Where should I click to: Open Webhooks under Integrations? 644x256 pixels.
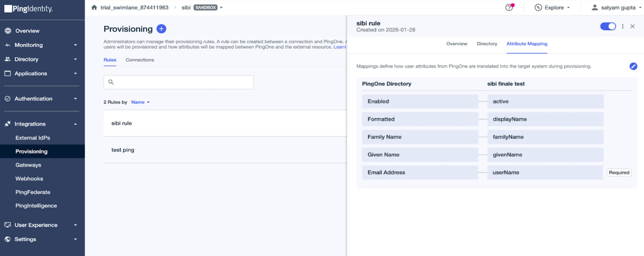click(x=29, y=179)
